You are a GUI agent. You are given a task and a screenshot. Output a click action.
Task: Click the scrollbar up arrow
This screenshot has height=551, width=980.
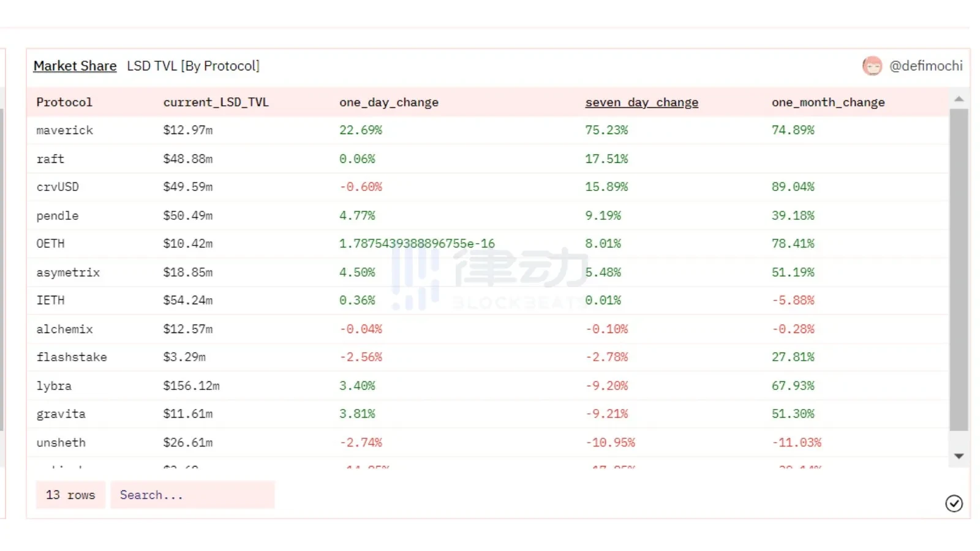(959, 99)
